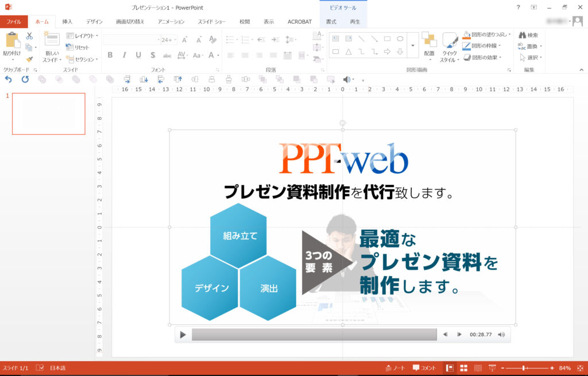The width and height of the screenshot is (588, 376).
Task: Toggle Bold formatting
Action: [x=110, y=55]
